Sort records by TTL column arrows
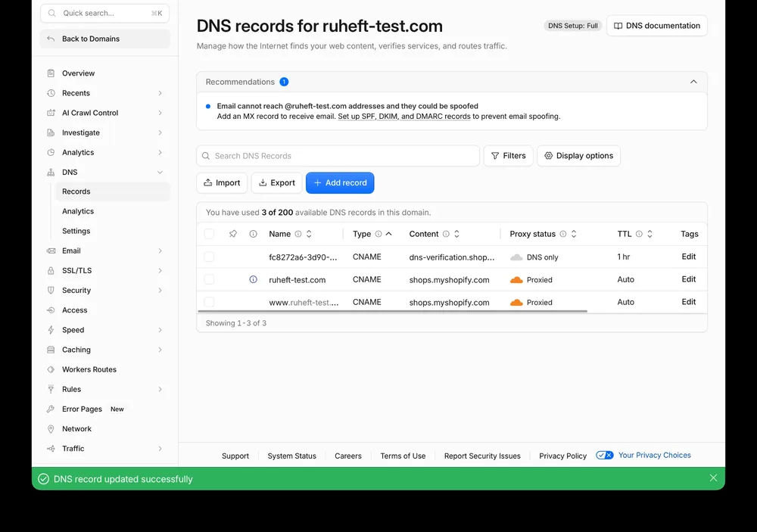This screenshot has width=757, height=532. tap(650, 234)
